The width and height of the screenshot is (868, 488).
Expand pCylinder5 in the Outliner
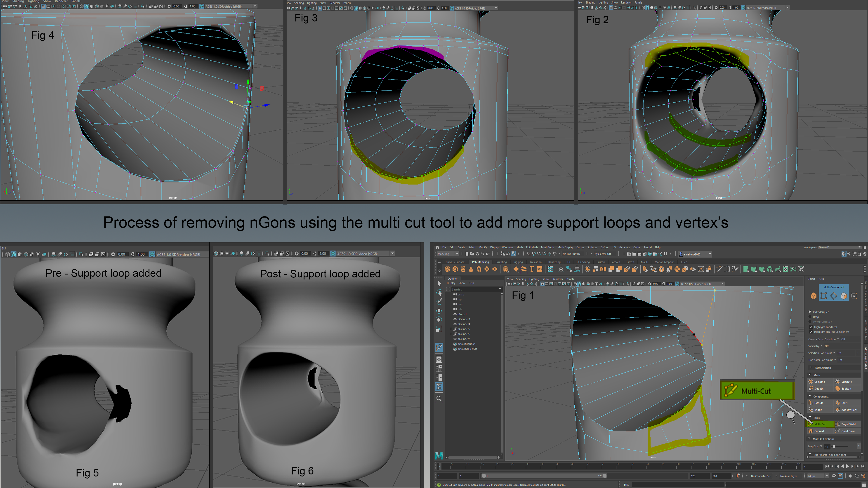pyautogui.click(x=451, y=329)
